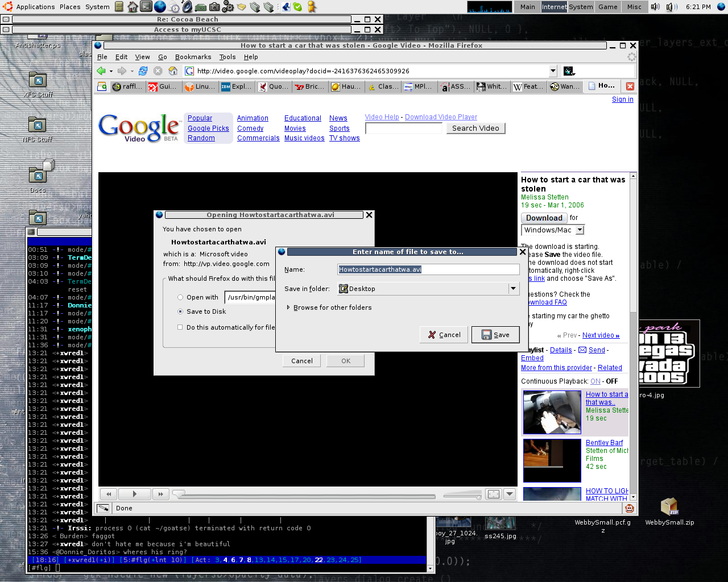This screenshot has height=582, width=728.
Task: Click search engine icon in Firefox search box
Action: tap(569, 71)
